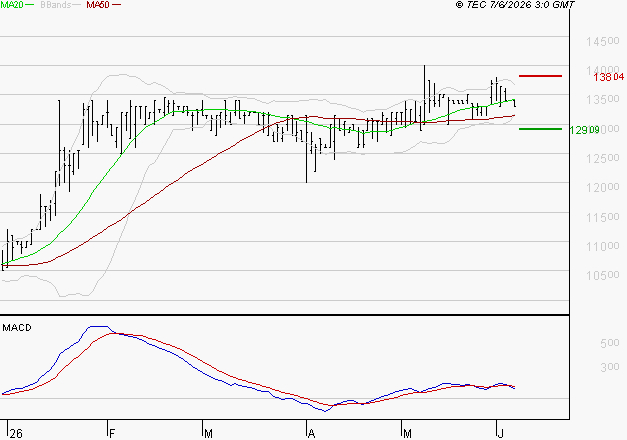Click the red resistance level line
627x440 pixels.
click(x=540, y=76)
